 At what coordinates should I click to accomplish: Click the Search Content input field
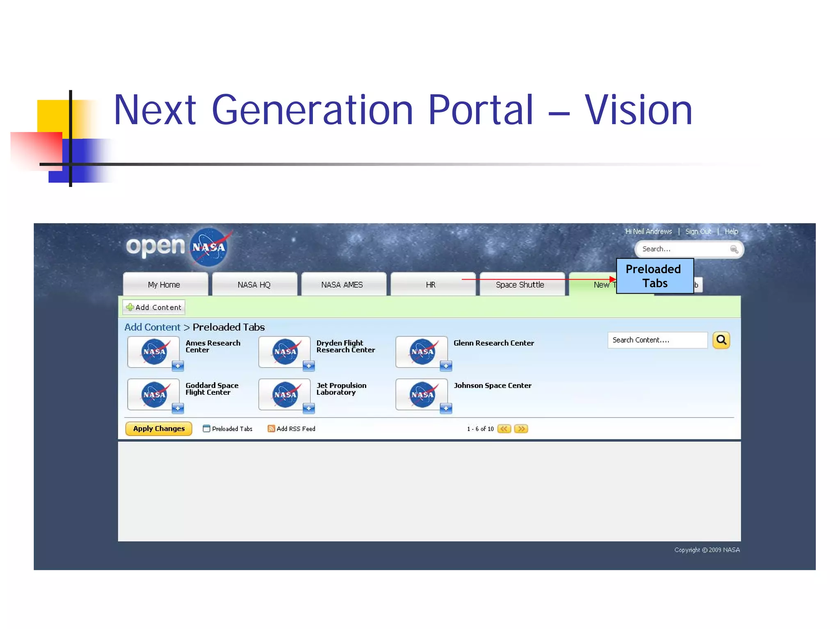point(657,340)
